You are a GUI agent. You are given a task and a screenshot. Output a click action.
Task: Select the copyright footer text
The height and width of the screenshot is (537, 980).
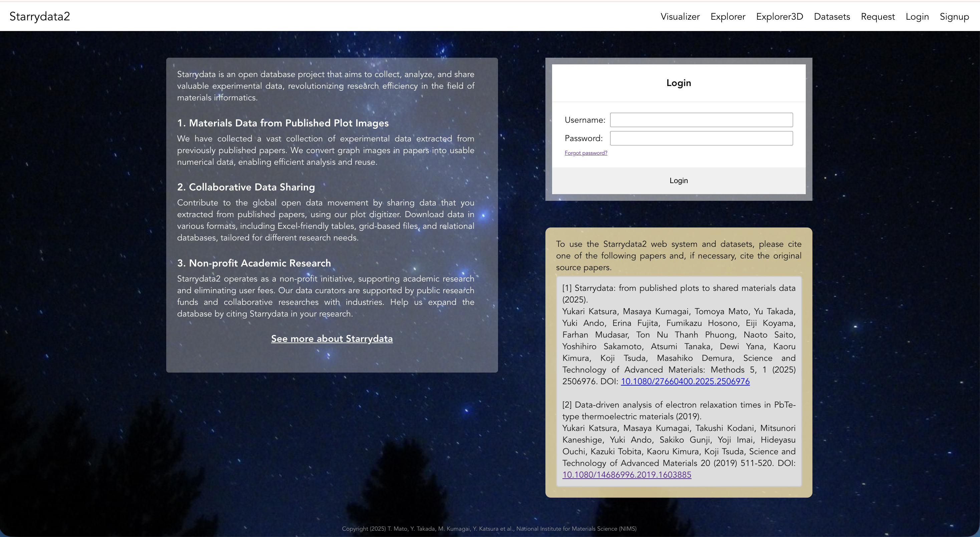489,529
